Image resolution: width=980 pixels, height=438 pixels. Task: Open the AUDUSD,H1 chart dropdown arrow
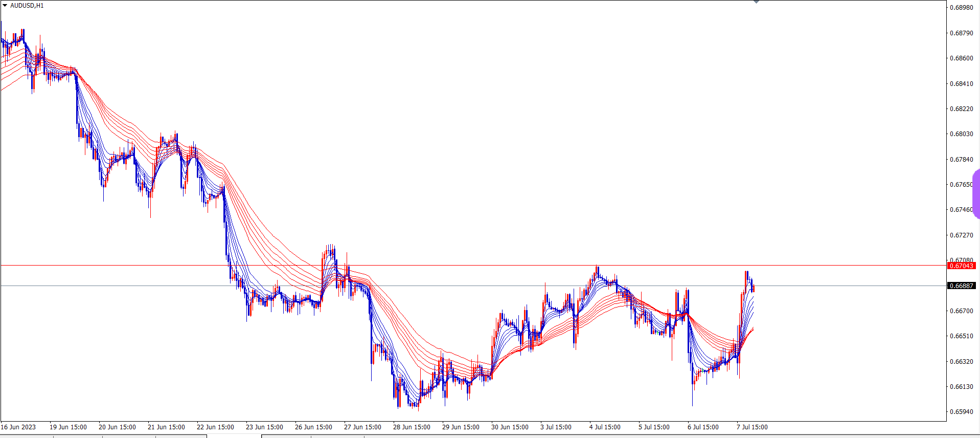pyautogui.click(x=5, y=6)
